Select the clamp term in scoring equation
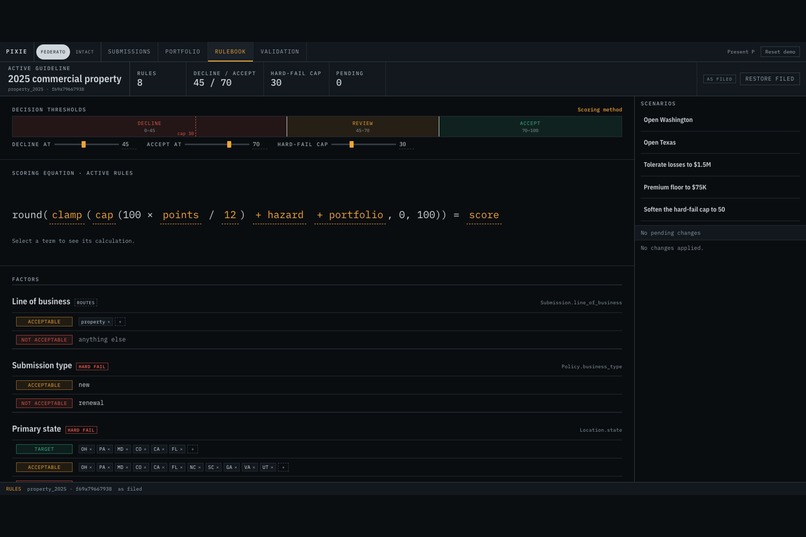Viewport: 806px width, 537px height. pyautogui.click(x=67, y=215)
